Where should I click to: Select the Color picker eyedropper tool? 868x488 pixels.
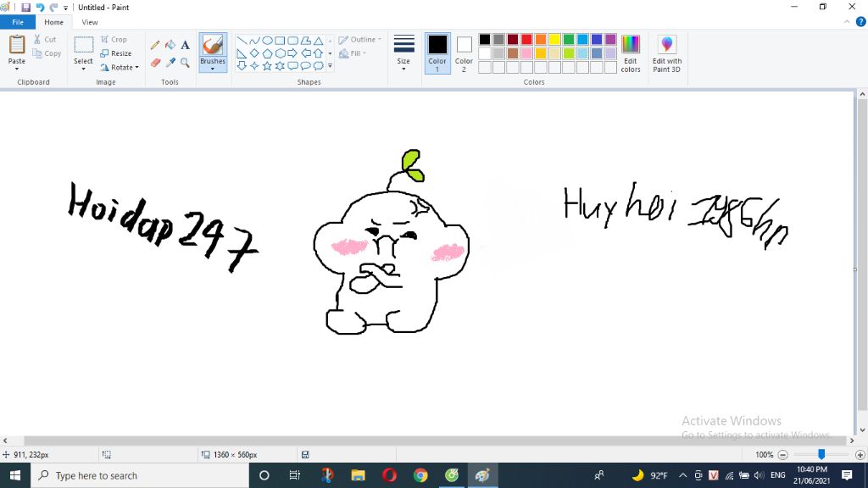point(170,63)
